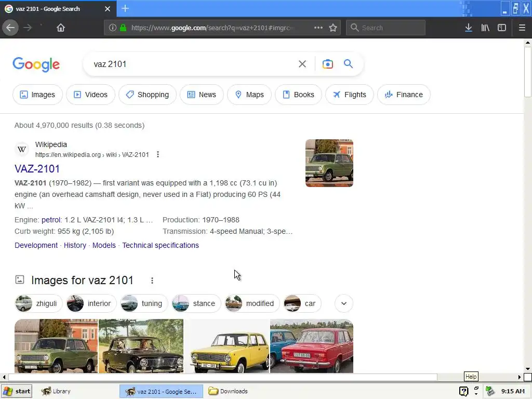The image size is (532, 399).
Task: Click the browser forward arrow
Action: (28, 28)
